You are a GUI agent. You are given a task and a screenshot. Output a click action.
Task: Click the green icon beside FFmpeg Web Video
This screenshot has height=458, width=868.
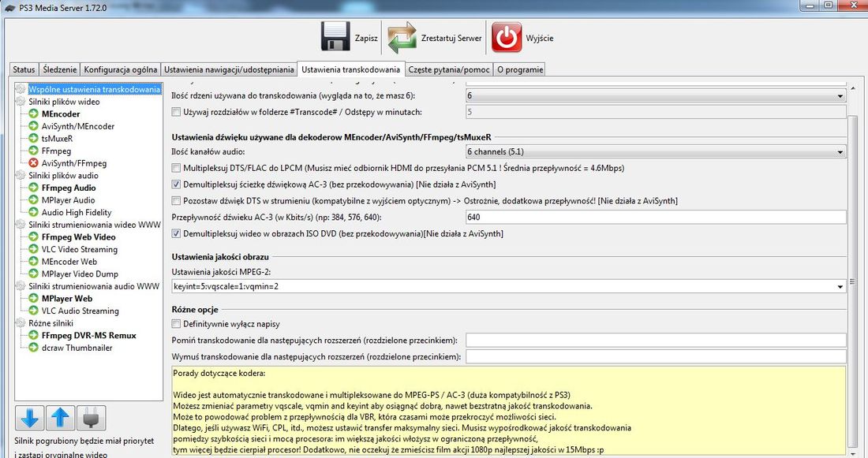coord(33,236)
